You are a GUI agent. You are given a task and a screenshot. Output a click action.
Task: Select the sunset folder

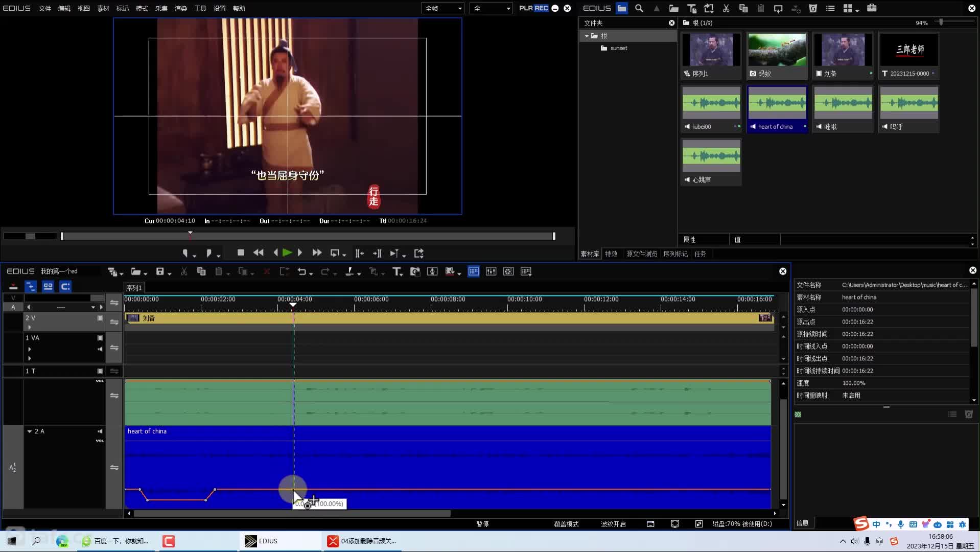tap(618, 48)
